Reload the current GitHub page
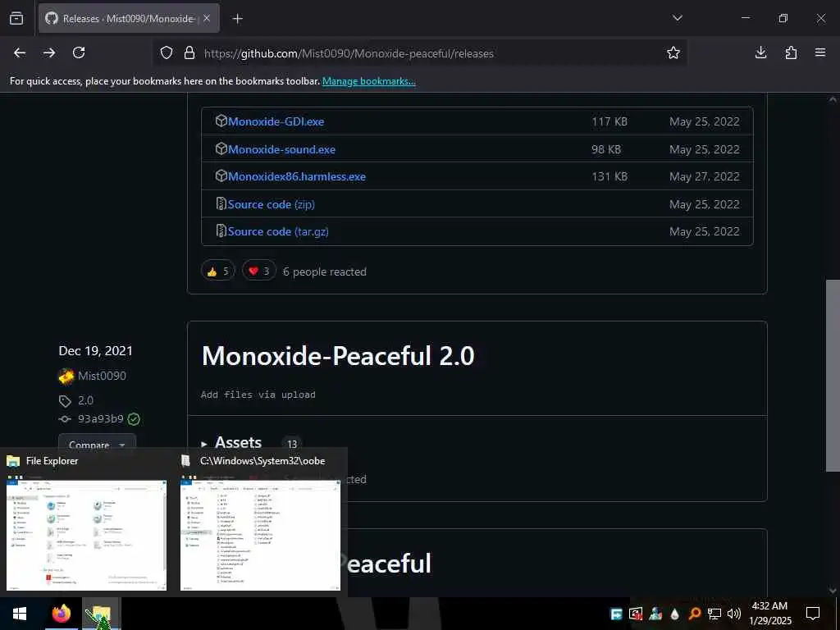The width and height of the screenshot is (840, 630). tap(79, 52)
